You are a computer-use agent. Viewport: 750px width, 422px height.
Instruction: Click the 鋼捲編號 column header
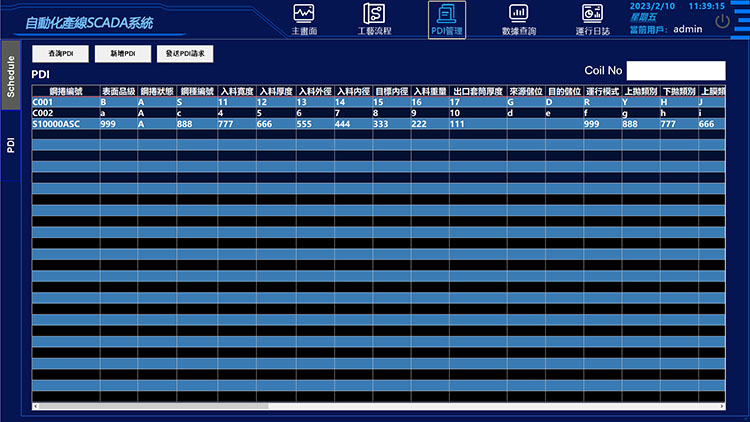[66, 91]
